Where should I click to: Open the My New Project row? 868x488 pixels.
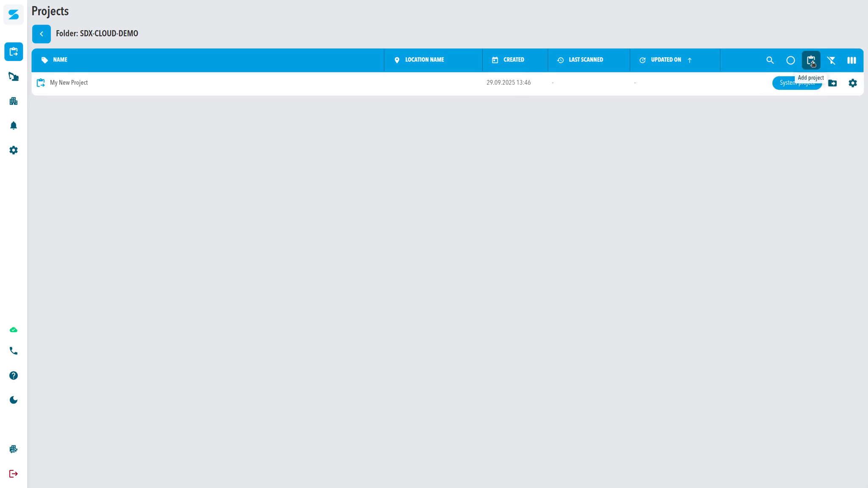click(69, 83)
